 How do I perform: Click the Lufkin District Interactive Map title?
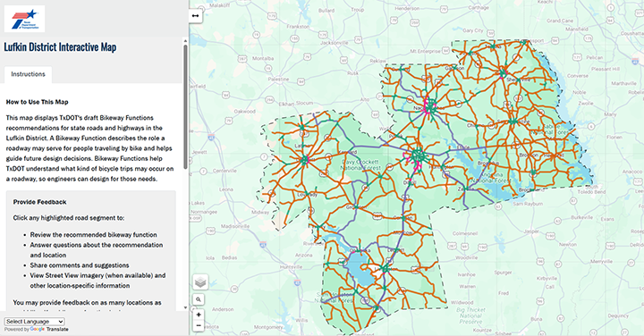(x=60, y=47)
